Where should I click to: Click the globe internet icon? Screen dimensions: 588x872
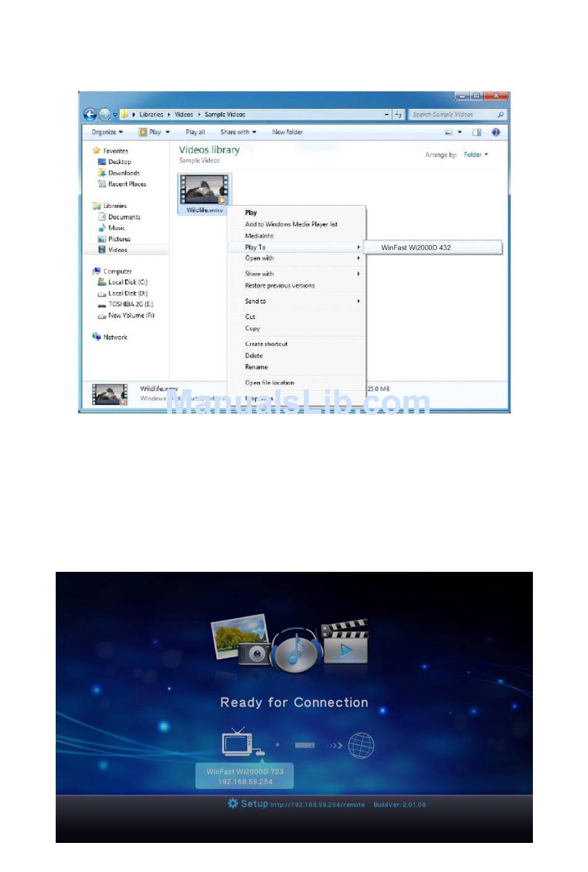pyautogui.click(x=361, y=745)
